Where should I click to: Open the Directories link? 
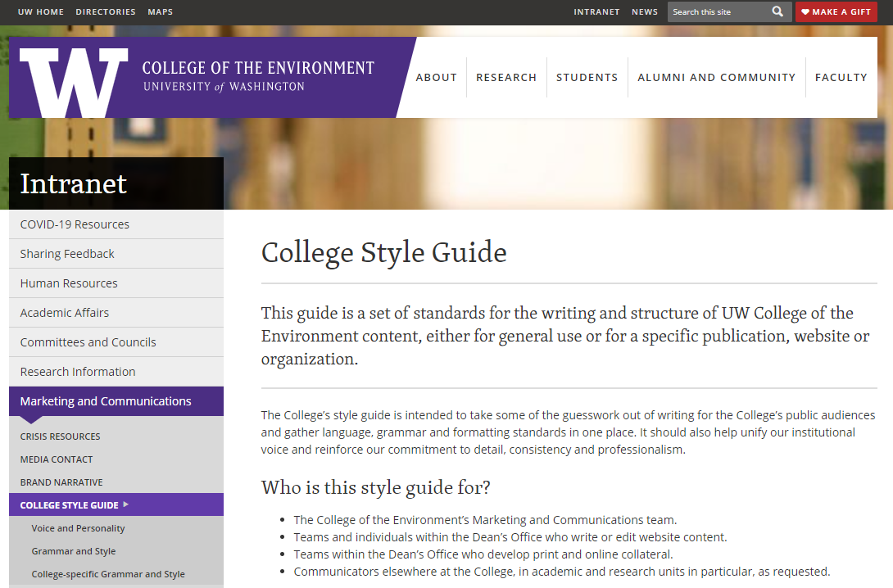click(106, 12)
